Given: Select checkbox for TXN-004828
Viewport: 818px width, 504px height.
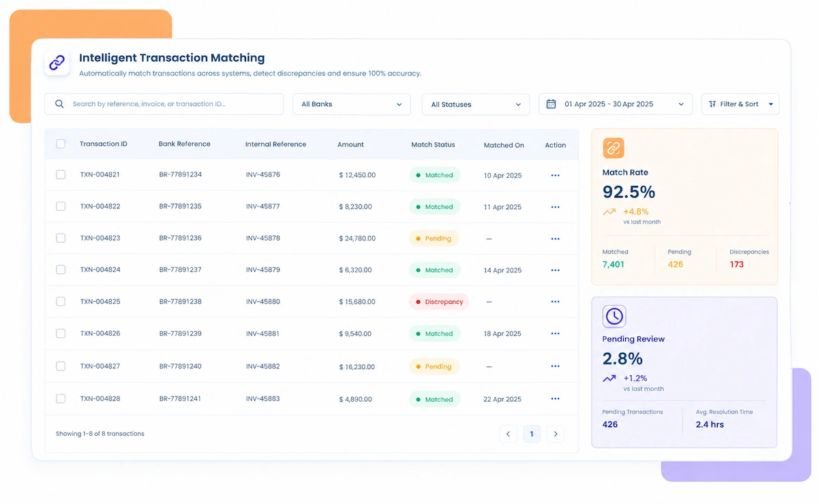Looking at the screenshot, I should [x=61, y=398].
